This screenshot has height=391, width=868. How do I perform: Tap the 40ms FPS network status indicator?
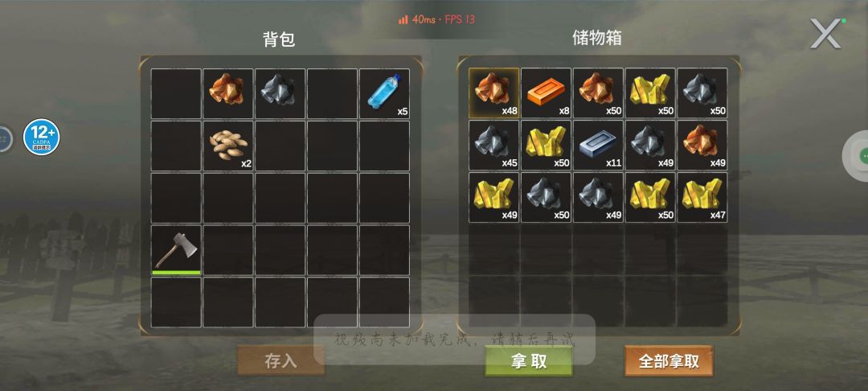pyautogui.click(x=436, y=19)
